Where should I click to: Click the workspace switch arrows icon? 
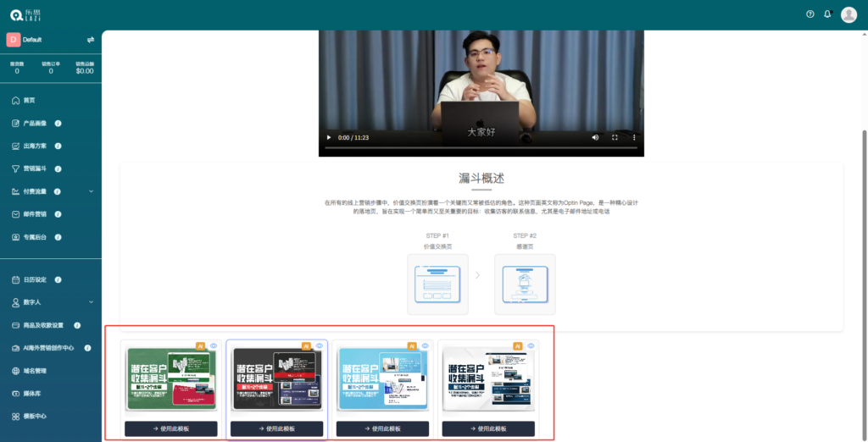click(x=90, y=40)
